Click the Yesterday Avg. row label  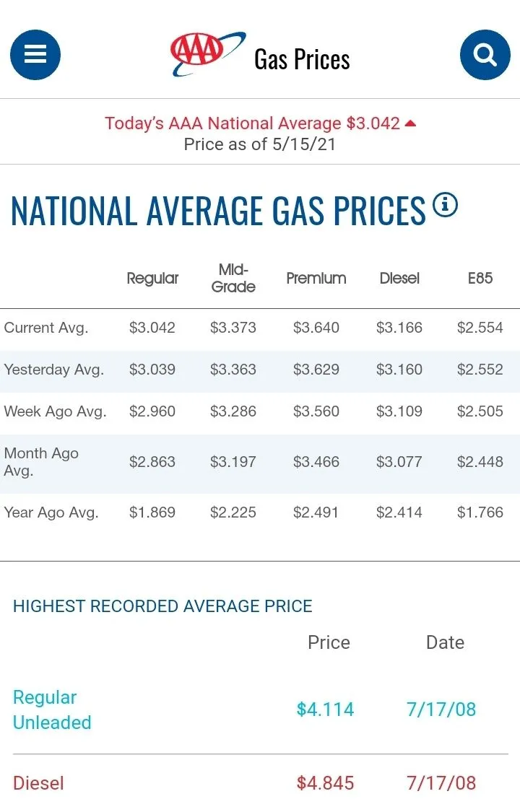click(x=54, y=370)
